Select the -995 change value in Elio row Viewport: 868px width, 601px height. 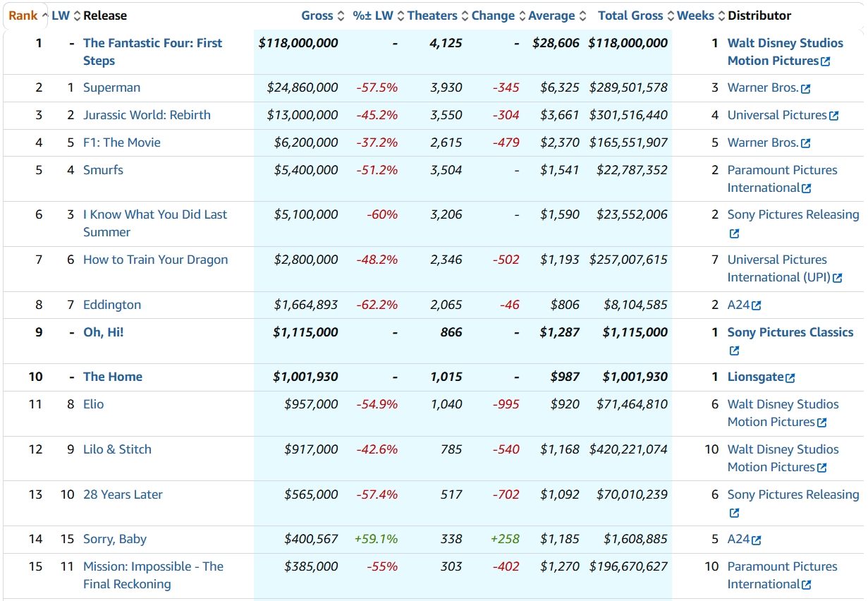pos(506,404)
